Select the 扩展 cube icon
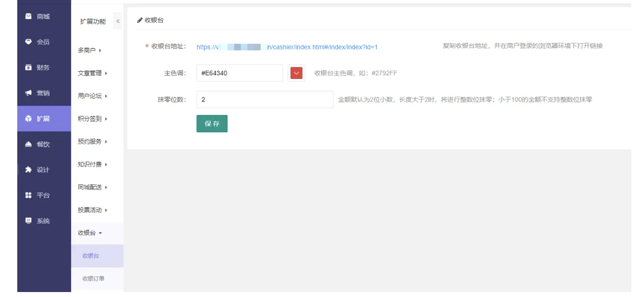 pyautogui.click(x=29, y=118)
